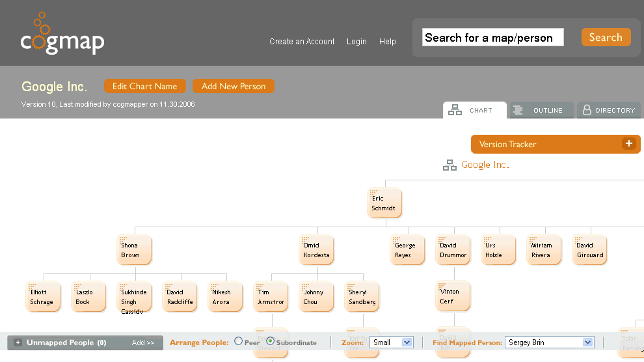This screenshot has width=644, height=362.
Task: Open the Find Mapped Person dropdown
Action: (549, 342)
